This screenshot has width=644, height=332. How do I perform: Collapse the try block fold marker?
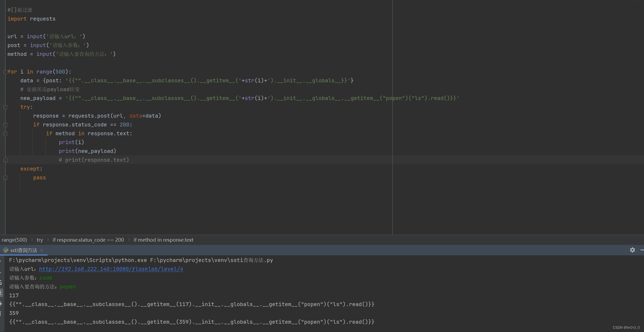(x=5, y=107)
